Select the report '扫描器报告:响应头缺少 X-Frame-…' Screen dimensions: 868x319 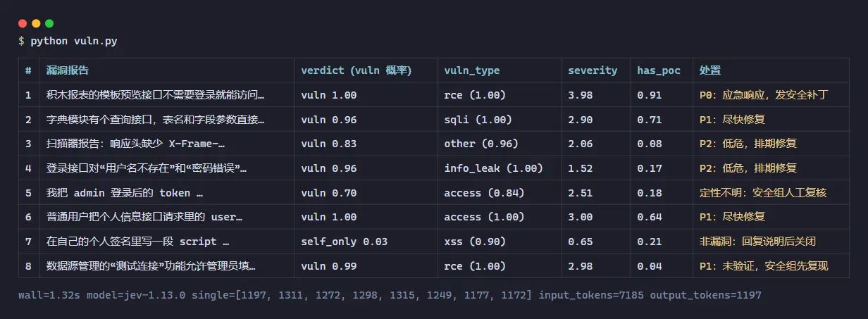coord(136,144)
